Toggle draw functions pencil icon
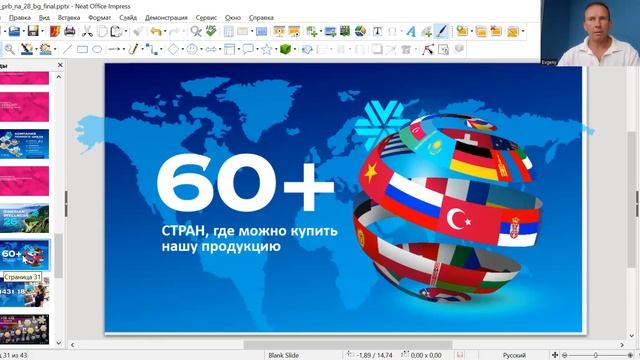The image size is (640, 360). 441,31
